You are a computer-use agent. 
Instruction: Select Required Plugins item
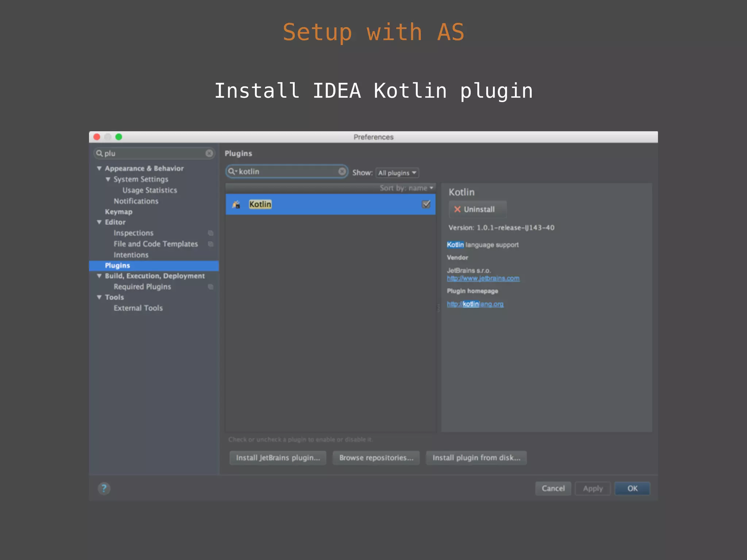142,287
